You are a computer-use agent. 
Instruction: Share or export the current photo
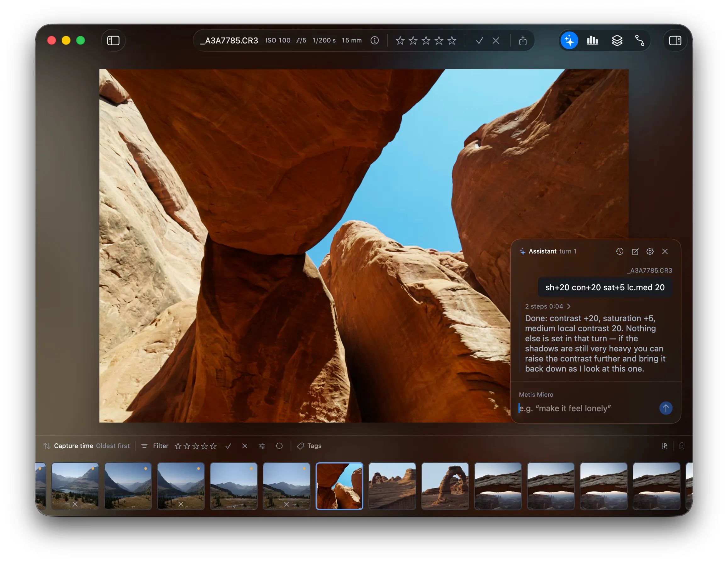pyautogui.click(x=523, y=41)
